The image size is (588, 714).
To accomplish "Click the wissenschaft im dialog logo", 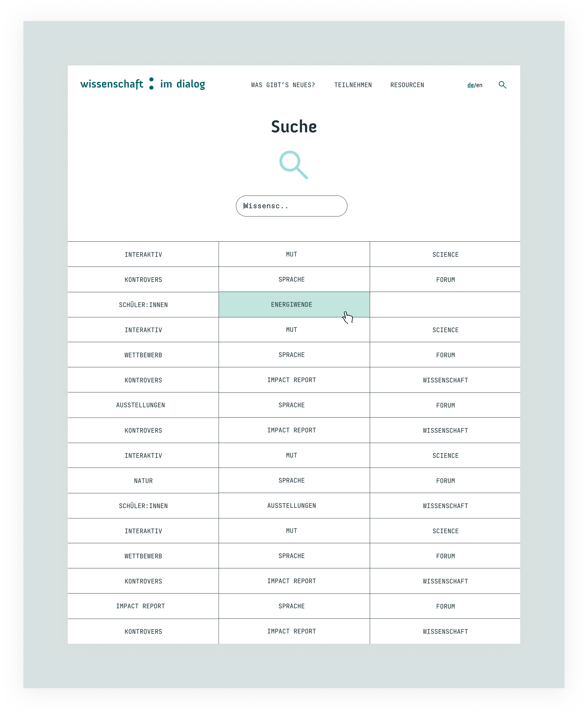I will pos(143,84).
